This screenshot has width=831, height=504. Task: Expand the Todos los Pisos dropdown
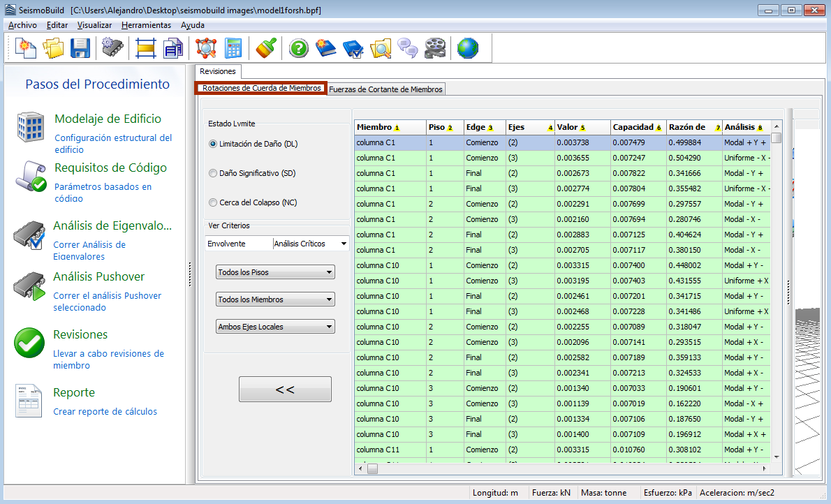275,272
